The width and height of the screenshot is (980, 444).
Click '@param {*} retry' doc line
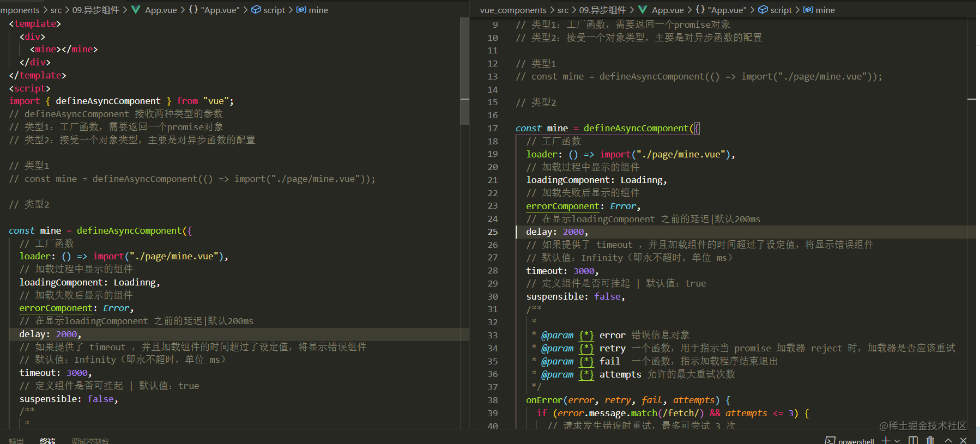(x=743, y=348)
